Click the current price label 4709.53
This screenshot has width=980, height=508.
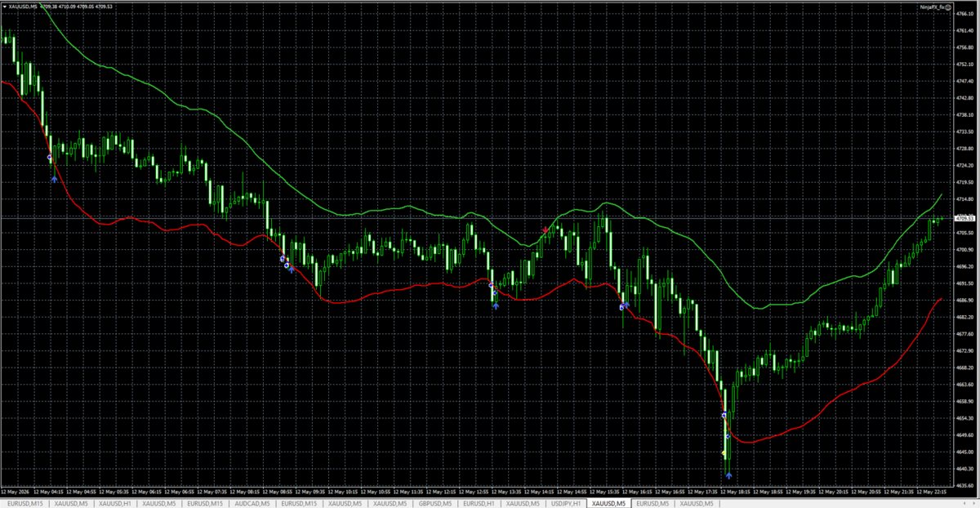[965, 218]
